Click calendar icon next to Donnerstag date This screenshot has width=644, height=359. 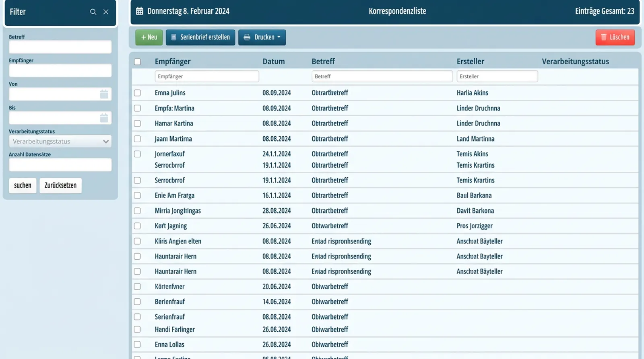tap(139, 11)
